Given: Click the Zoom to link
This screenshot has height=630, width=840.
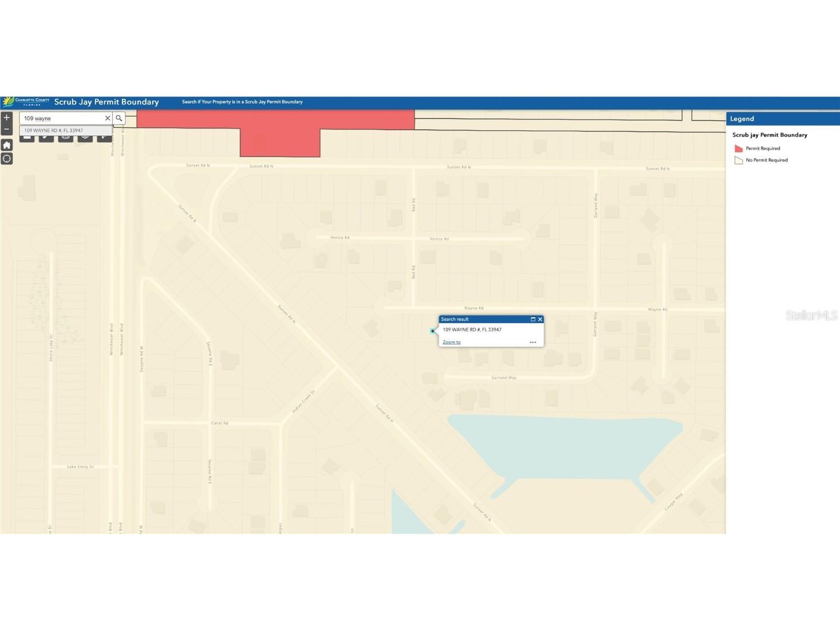Looking at the screenshot, I should tap(451, 342).
